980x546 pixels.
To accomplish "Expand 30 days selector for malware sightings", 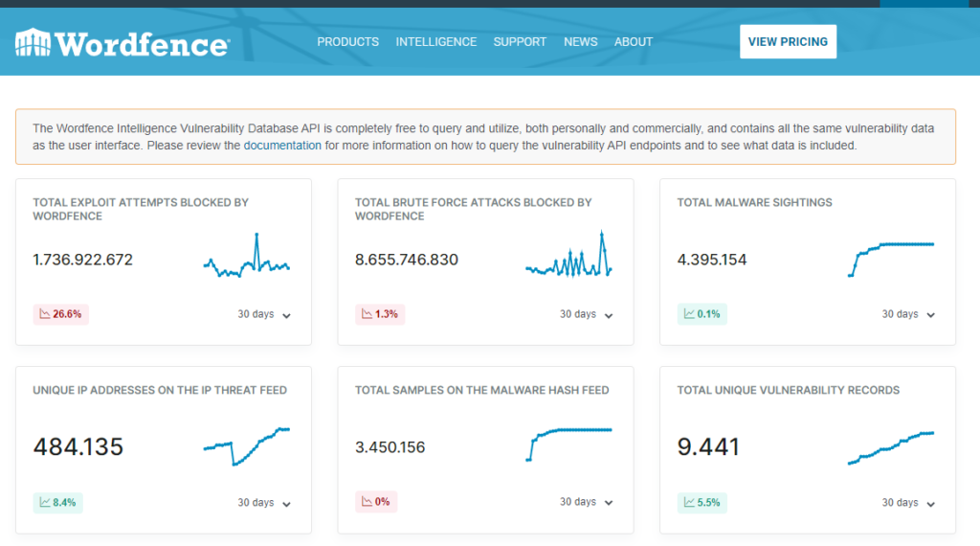I will (908, 314).
